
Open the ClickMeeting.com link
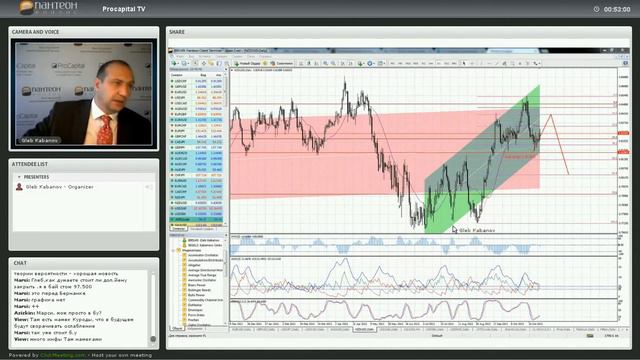[63, 355]
